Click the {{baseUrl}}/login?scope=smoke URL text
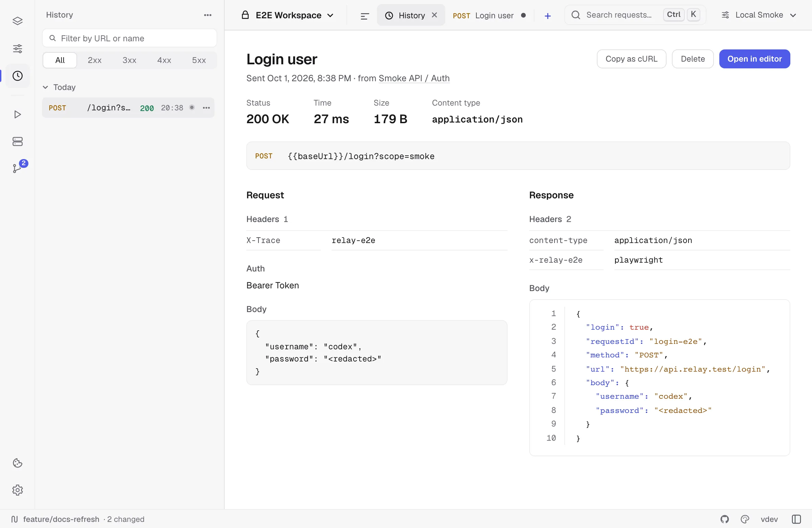This screenshot has width=812, height=528. pyautogui.click(x=361, y=156)
